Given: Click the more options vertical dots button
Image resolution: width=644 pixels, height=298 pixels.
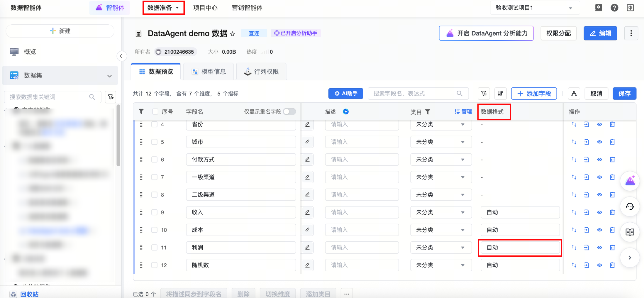Looking at the screenshot, I should pyautogui.click(x=631, y=33).
